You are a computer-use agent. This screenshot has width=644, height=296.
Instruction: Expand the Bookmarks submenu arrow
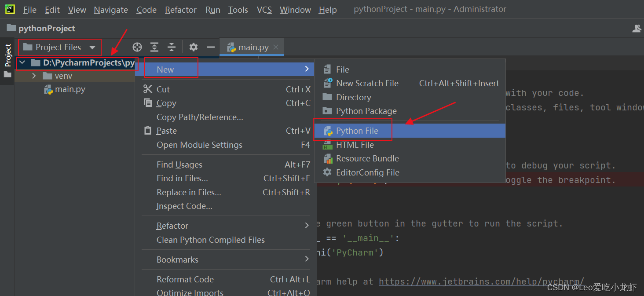[x=307, y=259]
